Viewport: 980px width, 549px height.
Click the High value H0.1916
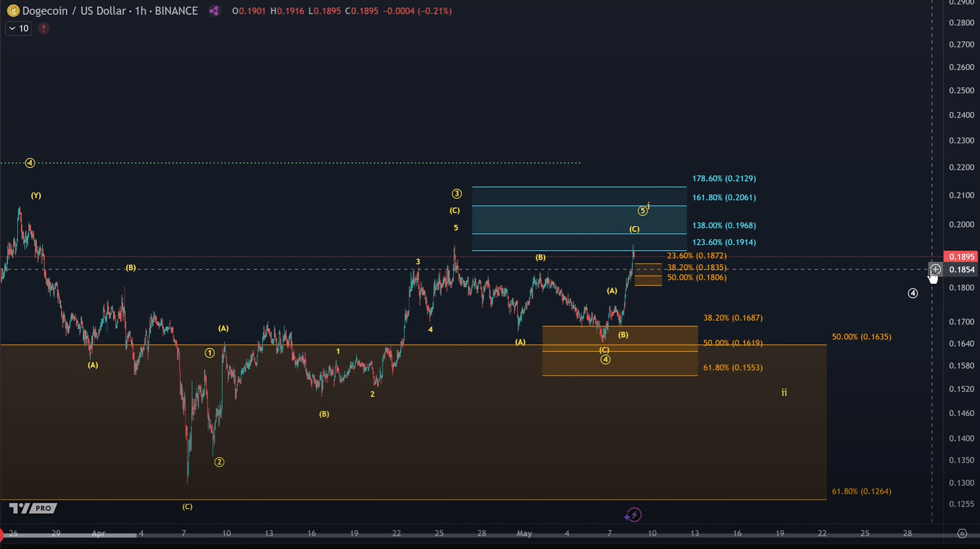[x=287, y=11]
